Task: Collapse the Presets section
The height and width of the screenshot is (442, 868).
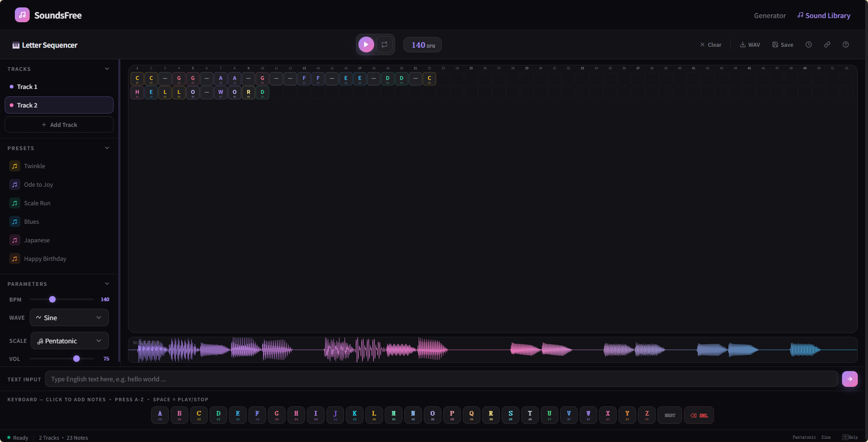Action: pyautogui.click(x=107, y=148)
